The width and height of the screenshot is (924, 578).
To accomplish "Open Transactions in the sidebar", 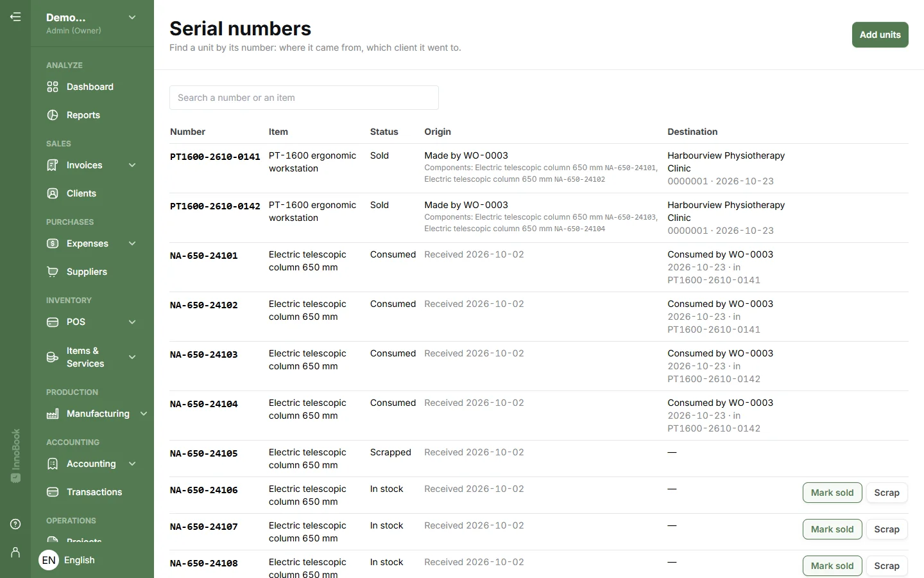I will 94,492.
